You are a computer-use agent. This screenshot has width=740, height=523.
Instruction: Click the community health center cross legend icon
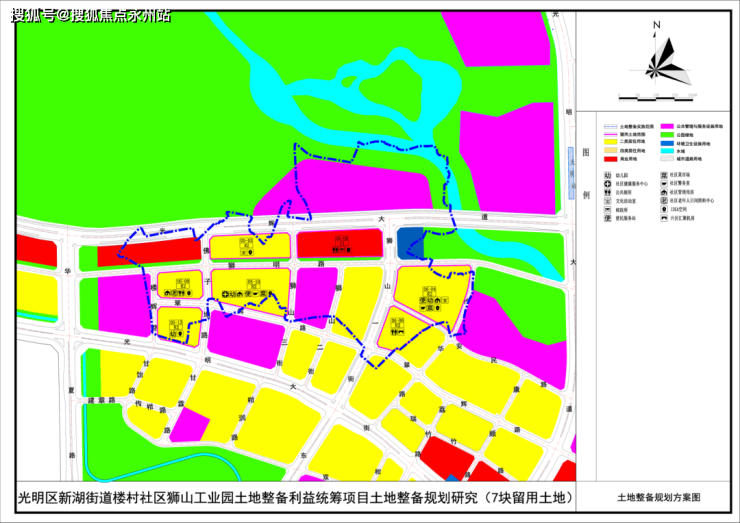(x=607, y=184)
